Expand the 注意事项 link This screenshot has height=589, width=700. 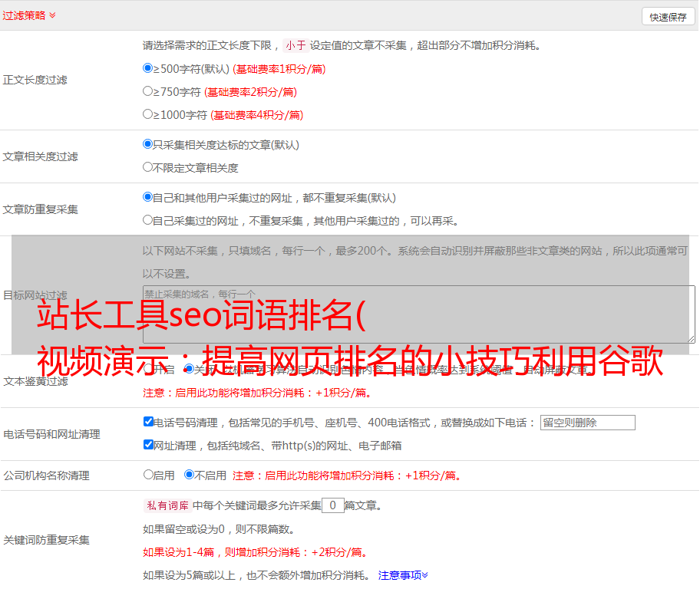[402, 575]
